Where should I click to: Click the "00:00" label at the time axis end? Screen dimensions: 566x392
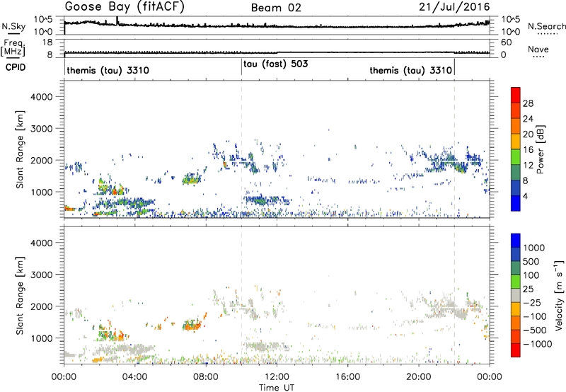coord(490,377)
